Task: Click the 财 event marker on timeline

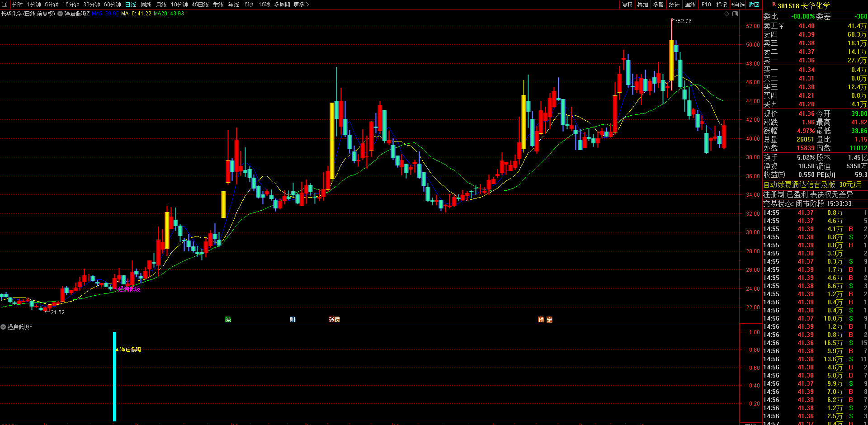Action: 292,320
